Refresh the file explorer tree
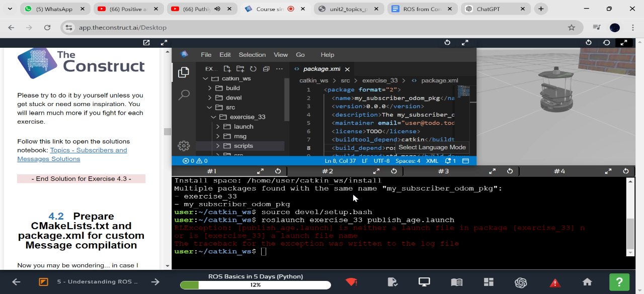The height and width of the screenshot is (294, 644). click(253, 69)
